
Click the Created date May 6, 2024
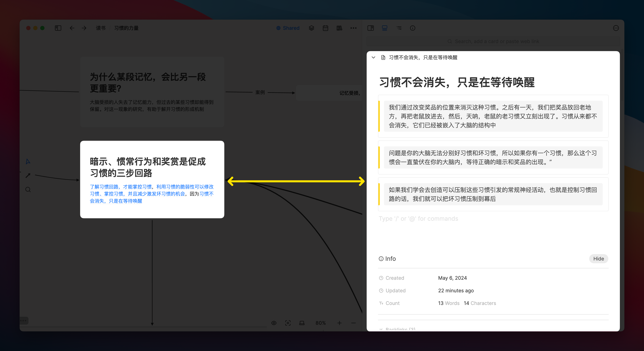452,278
